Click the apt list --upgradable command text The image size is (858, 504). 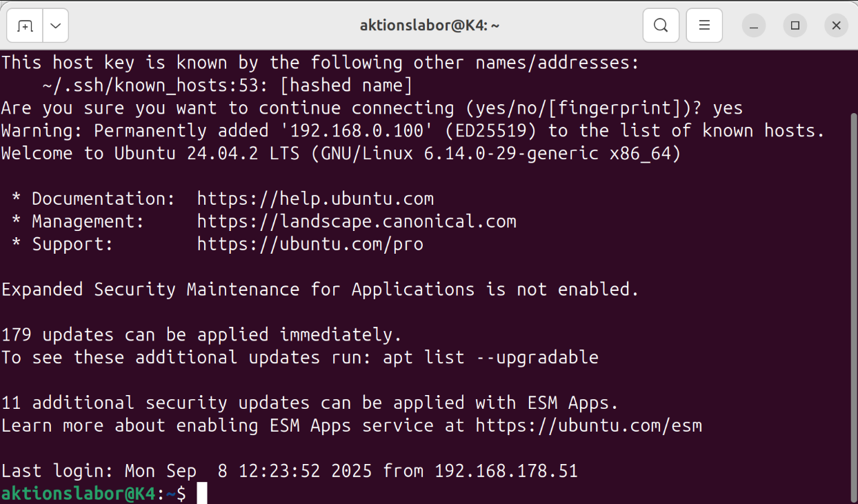coord(490,358)
